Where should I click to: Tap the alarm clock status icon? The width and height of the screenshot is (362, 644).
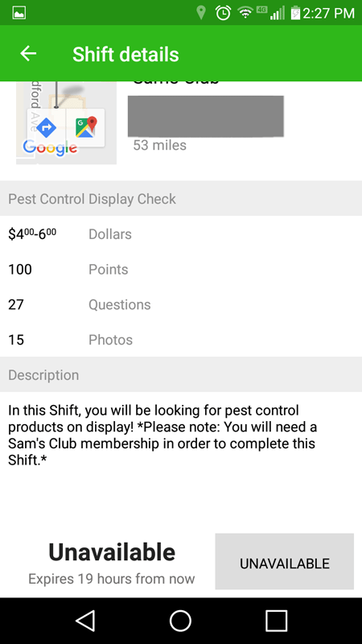[223, 13]
